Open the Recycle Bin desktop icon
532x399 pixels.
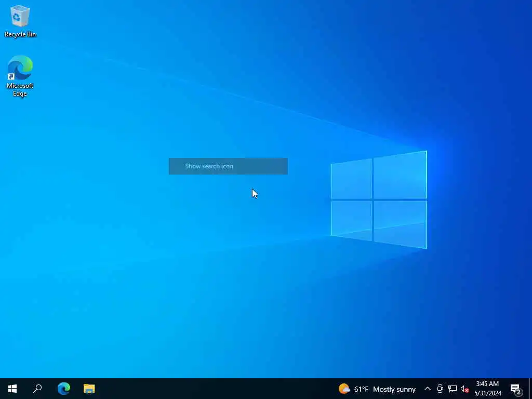coord(20,21)
